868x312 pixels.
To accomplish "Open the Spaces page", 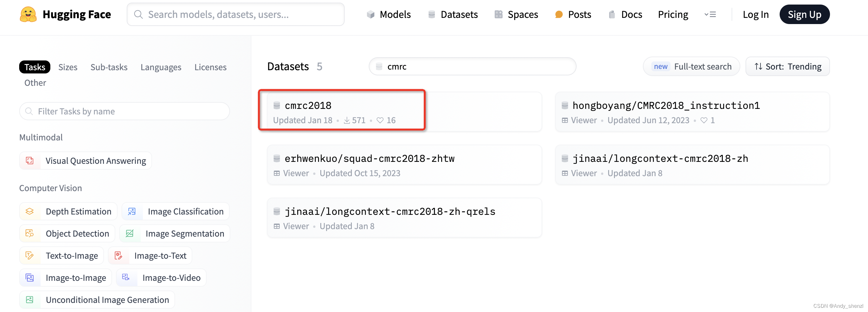I will click(x=516, y=15).
